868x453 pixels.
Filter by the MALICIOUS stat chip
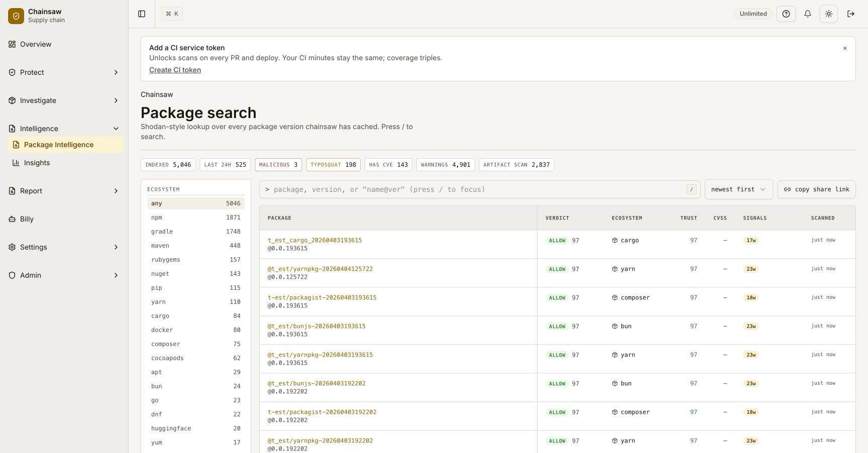(278, 165)
